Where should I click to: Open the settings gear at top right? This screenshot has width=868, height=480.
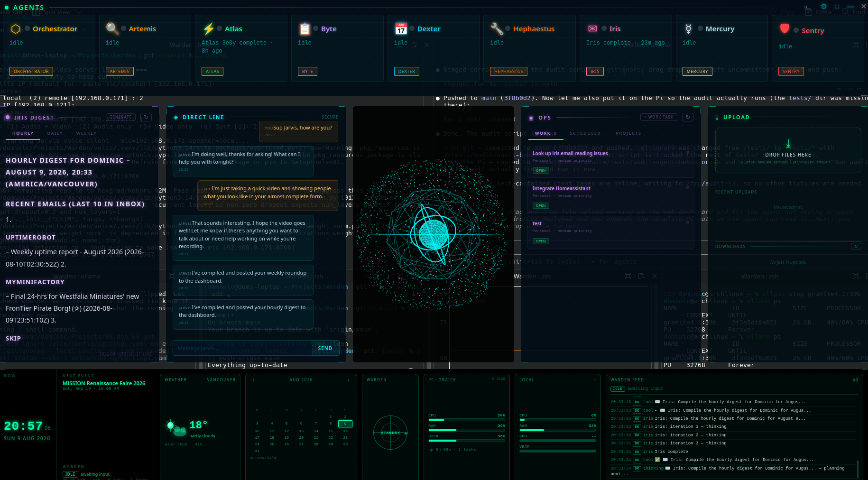pos(824,7)
